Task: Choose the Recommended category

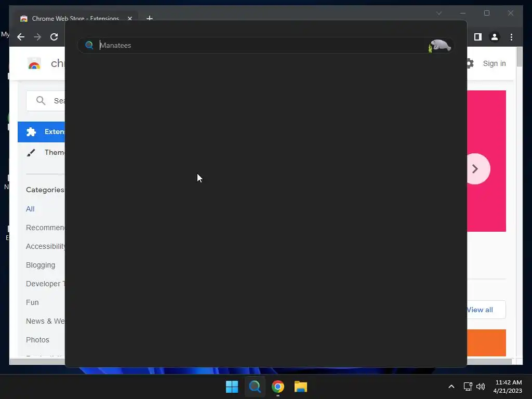Action: click(x=45, y=228)
